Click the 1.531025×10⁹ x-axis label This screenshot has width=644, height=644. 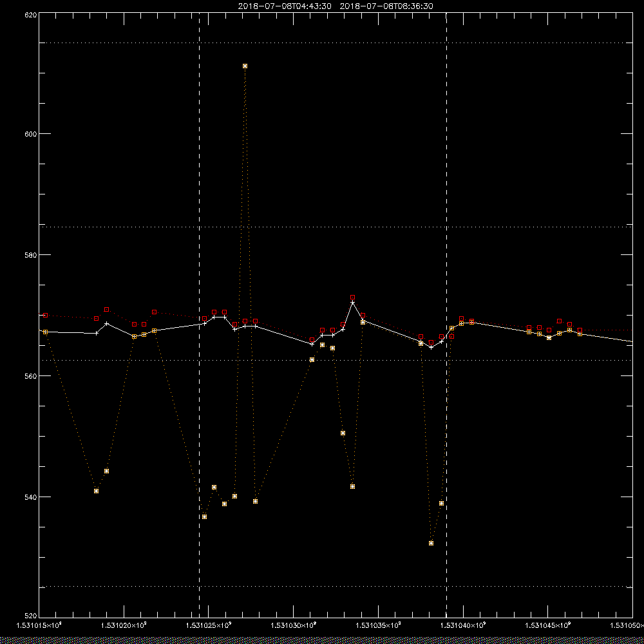point(209,625)
